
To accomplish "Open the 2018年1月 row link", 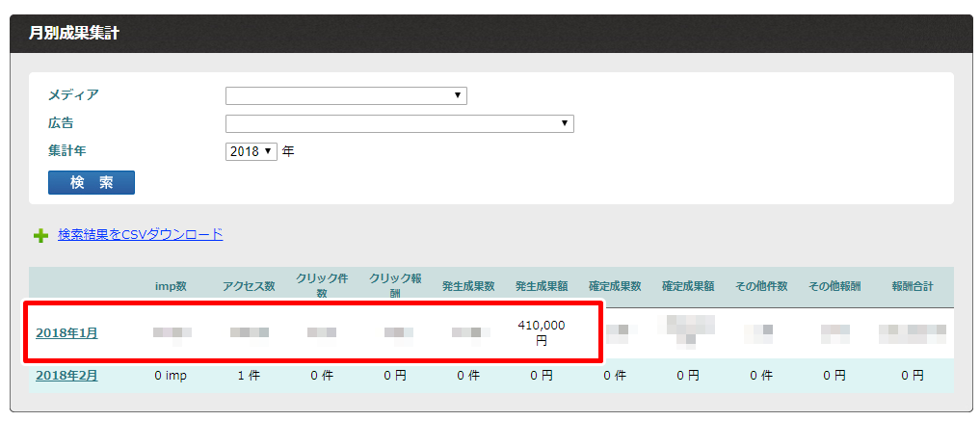I will click(x=66, y=333).
